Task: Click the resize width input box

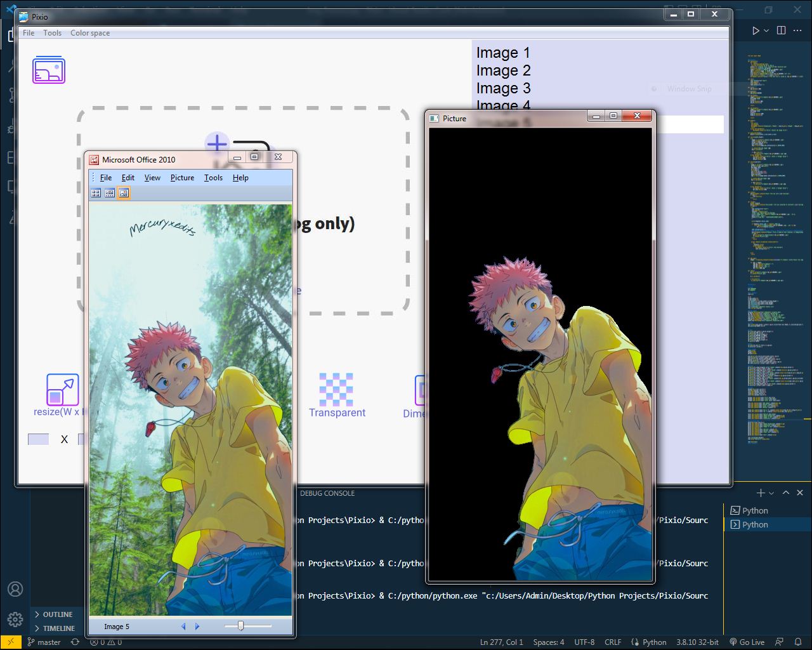Action: [x=38, y=439]
